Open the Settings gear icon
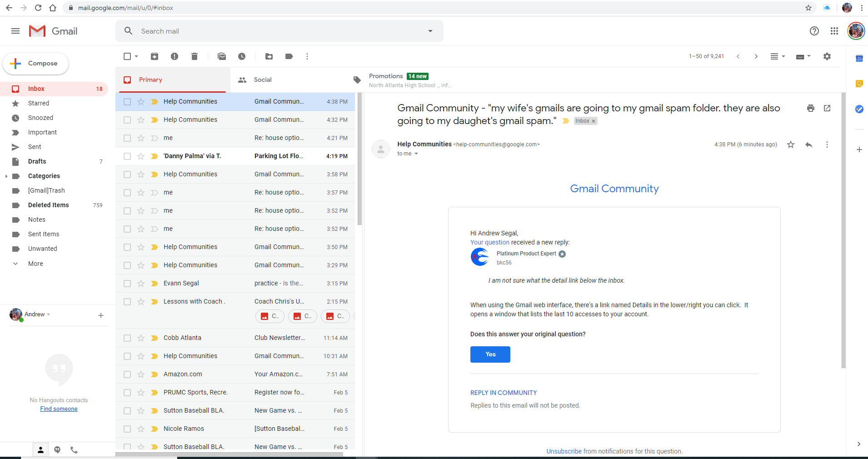Viewport: 868px width, 459px height. [827, 56]
